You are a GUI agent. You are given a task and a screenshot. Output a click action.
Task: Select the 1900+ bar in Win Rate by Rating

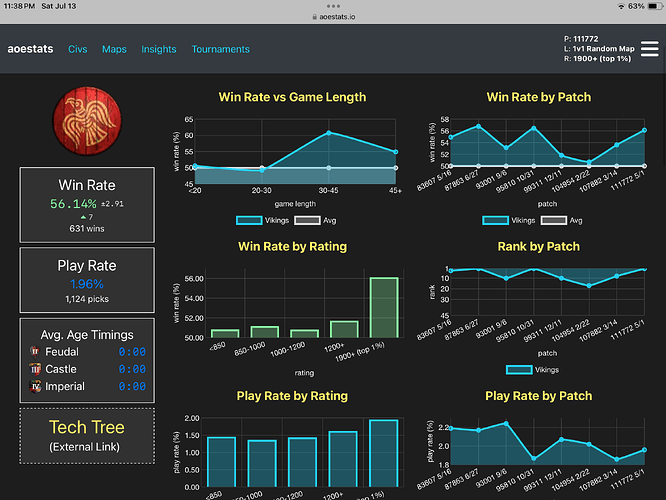(382, 308)
